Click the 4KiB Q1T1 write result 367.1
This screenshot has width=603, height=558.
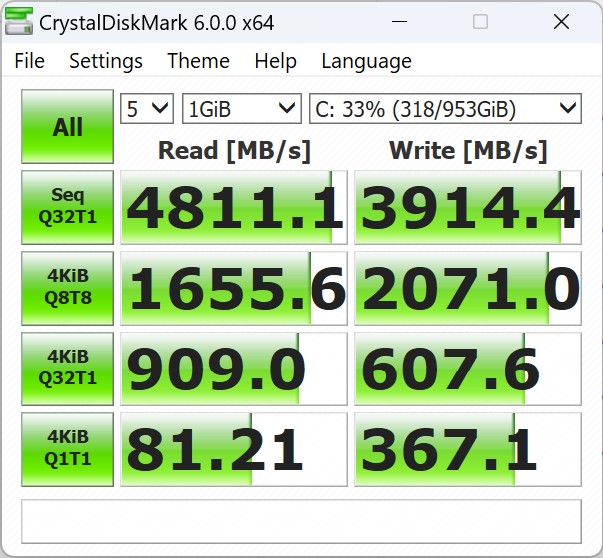point(468,449)
